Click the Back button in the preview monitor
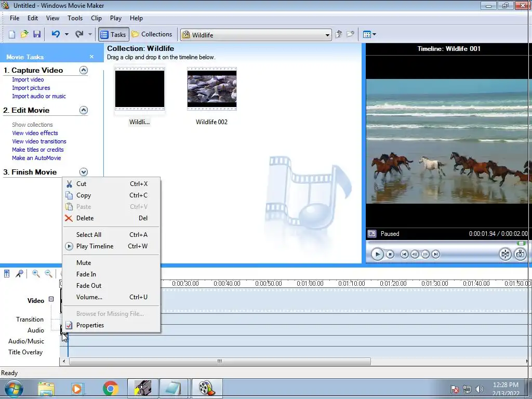Image resolution: width=532 pixels, height=399 pixels. [x=404, y=254]
